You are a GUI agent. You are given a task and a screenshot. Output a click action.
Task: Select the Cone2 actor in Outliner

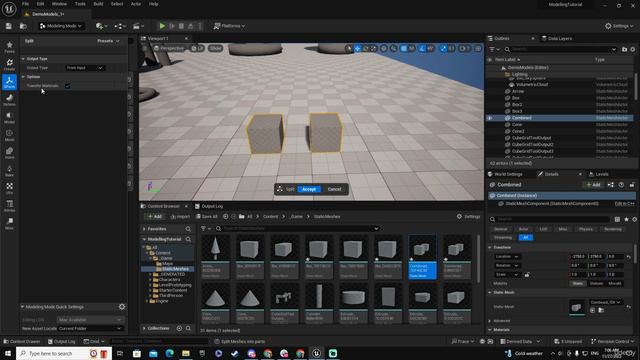coord(518,131)
